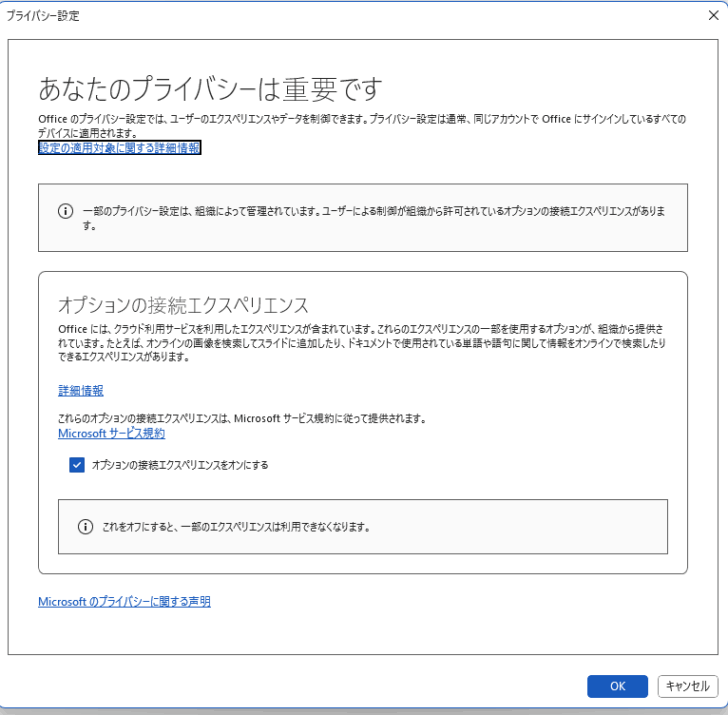
Task: Click text これらのオプションの接続エクスペリエンスは、Microsoft サービス規約に従って提供されます
Action: (242, 418)
